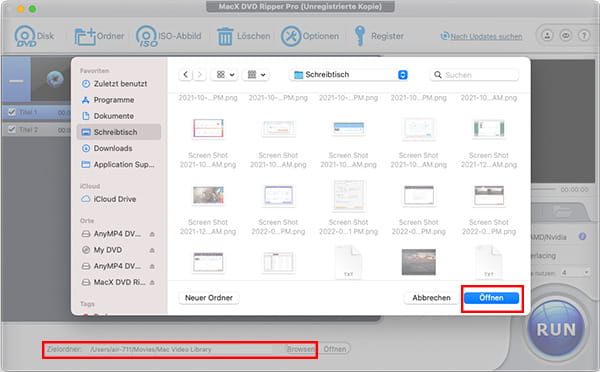600x372 pixels.
Task: Select Downloads in sidebar
Action: 119,148
